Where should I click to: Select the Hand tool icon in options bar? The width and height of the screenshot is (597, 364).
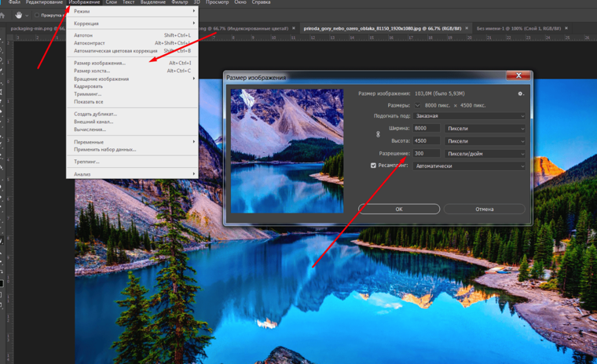click(17, 15)
